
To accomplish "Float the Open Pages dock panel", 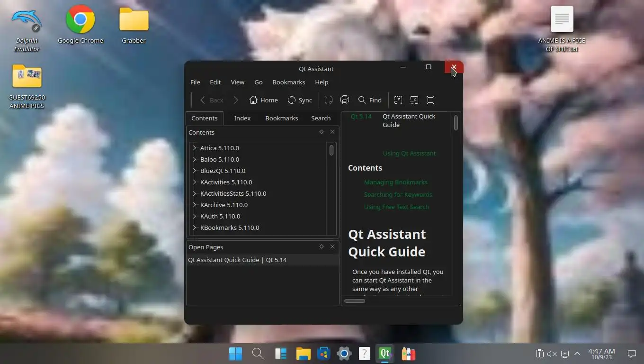I will [322, 246].
